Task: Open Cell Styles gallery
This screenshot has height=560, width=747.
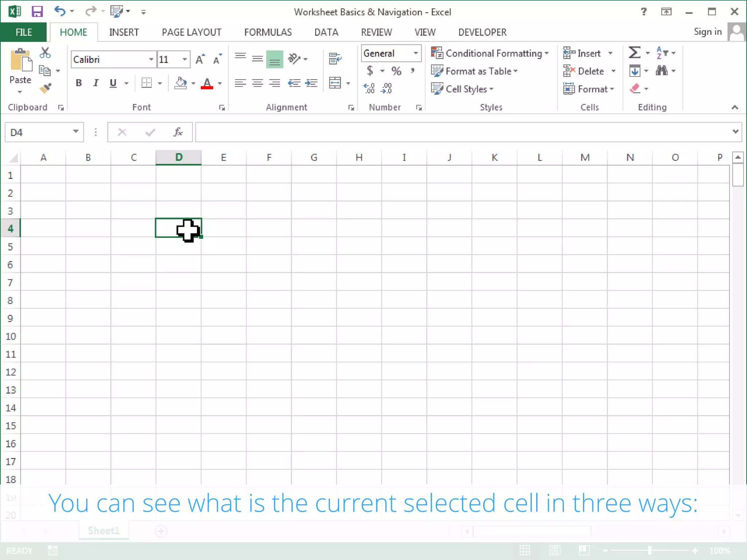Action: coord(462,89)
